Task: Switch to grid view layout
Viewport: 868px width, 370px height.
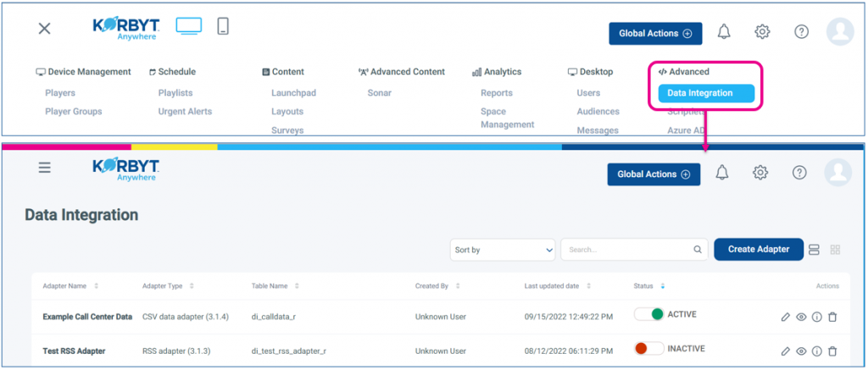Action: (x=835, y=250)
